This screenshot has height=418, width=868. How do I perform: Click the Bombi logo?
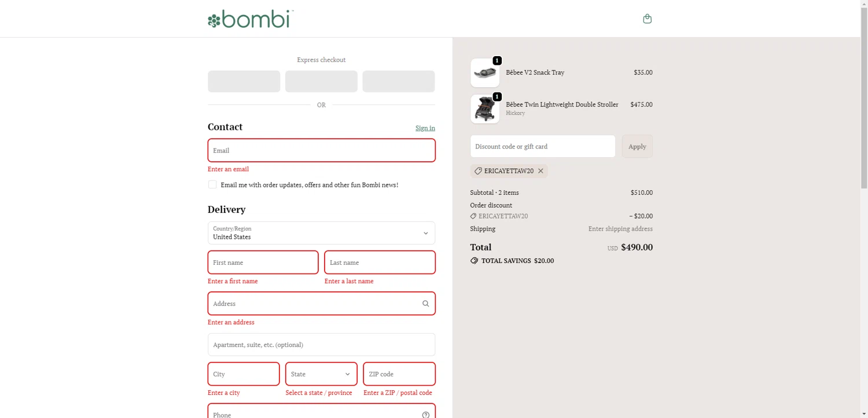tap(251, 19)
